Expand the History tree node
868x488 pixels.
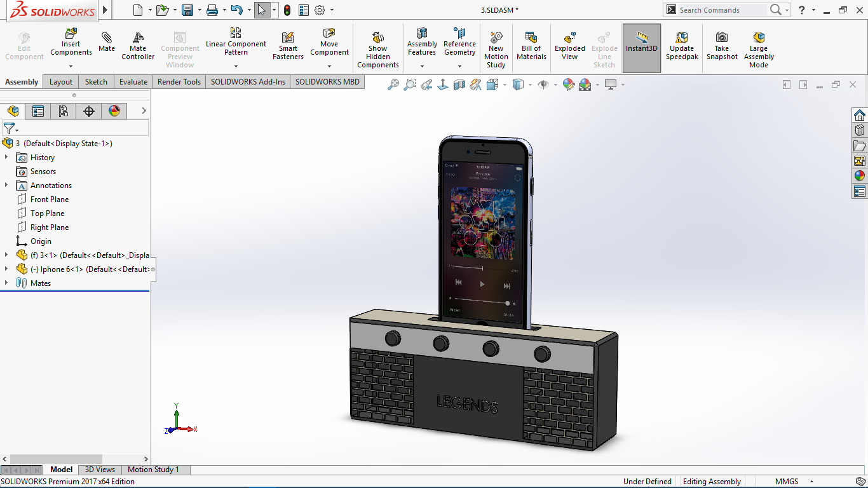click(6, 157)
